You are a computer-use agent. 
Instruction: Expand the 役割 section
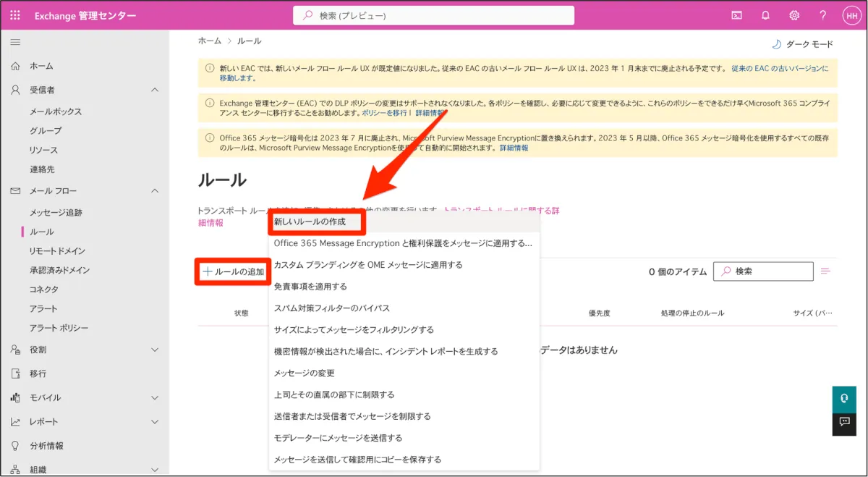point(154,350)
